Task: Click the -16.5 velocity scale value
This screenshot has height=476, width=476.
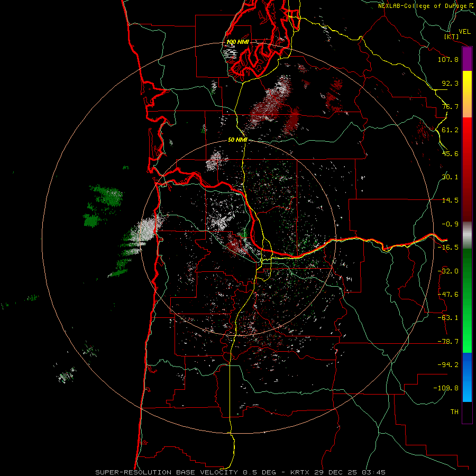Action: tap(448, 248)
